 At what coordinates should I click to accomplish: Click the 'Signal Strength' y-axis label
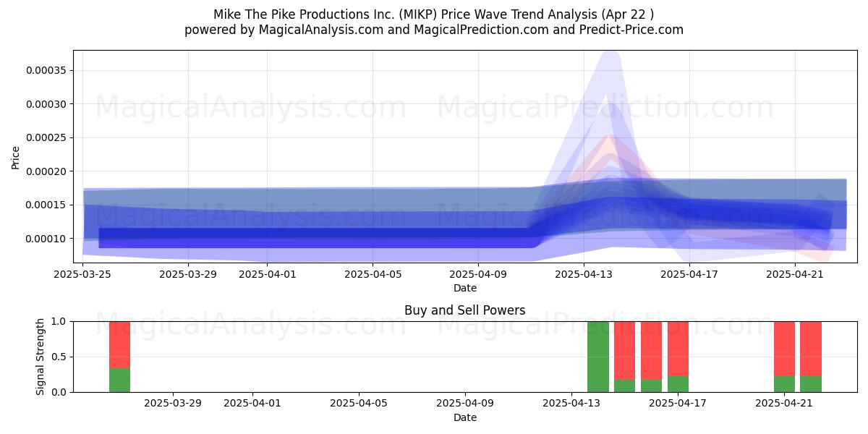click(x=41, y=357)
